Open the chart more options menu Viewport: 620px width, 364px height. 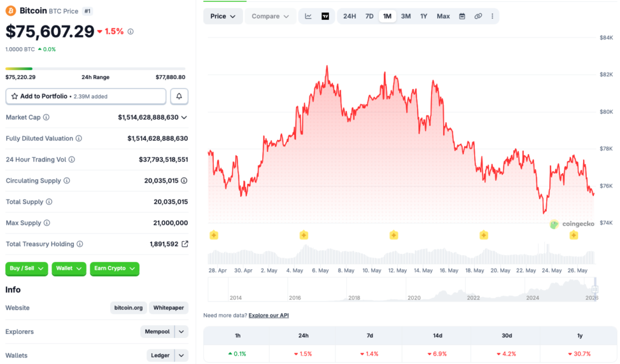[492, 16]
